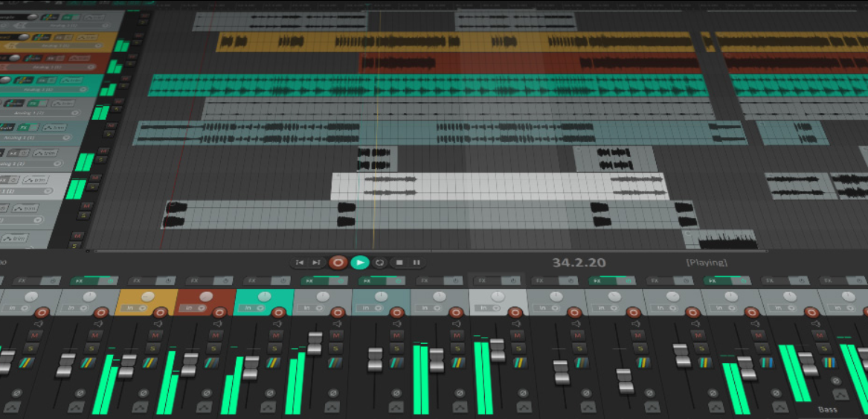The height and width of the screenshot is (419, 868).
Task: Stop playback with the Stop button
Action: coord(399,262)
